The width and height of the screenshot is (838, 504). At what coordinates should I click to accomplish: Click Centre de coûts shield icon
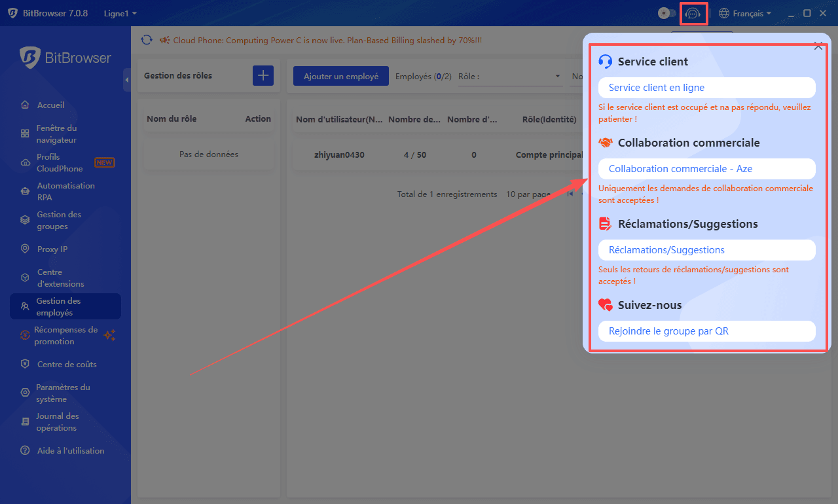click(x=25, y=365)
